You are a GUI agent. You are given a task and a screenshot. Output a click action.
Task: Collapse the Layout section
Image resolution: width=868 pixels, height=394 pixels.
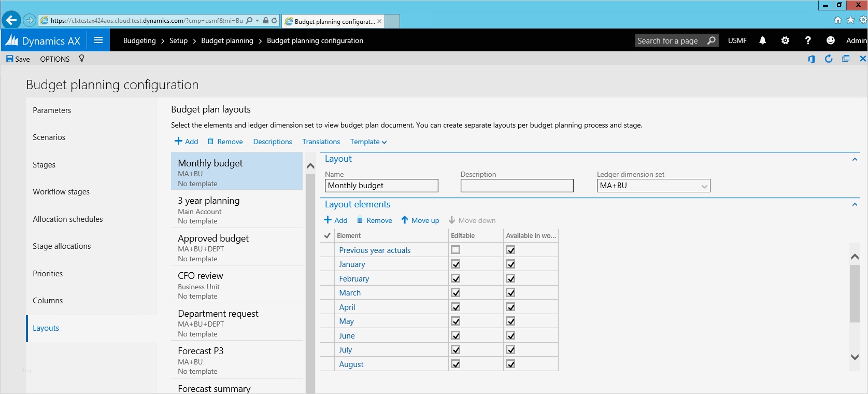coord(855,159)
